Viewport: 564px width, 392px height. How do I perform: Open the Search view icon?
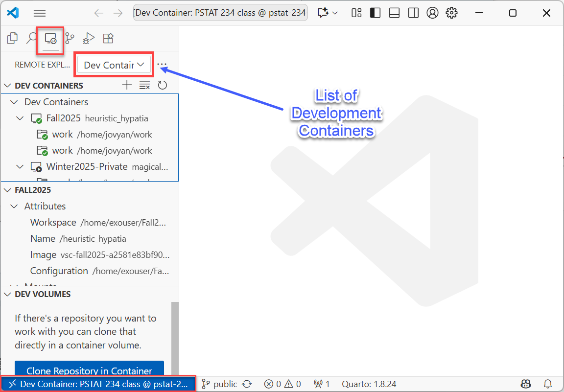coord(31,38)
